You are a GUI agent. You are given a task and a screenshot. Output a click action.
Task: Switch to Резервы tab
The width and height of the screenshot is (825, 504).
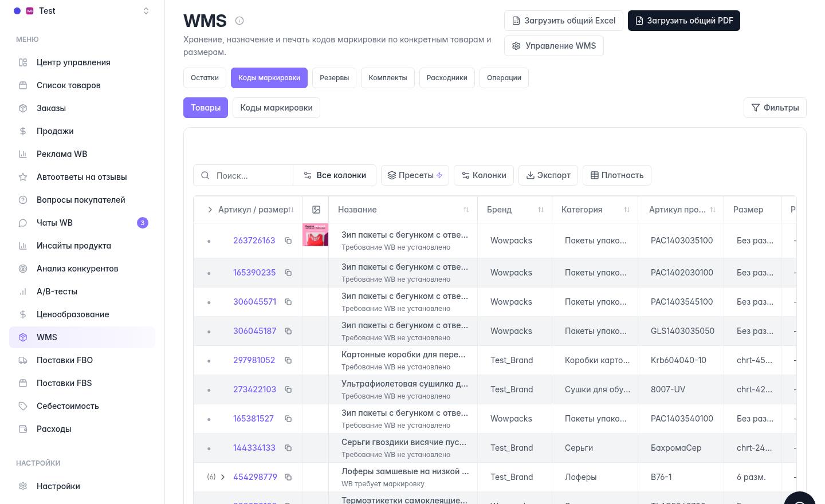(334, 78)
